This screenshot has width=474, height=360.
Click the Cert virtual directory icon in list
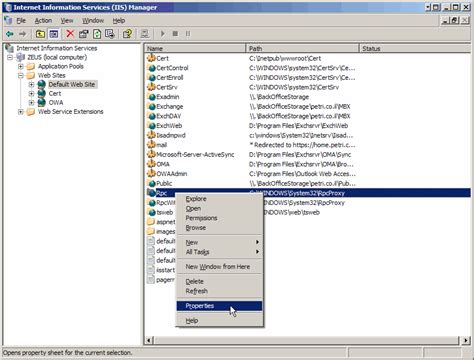(152, 58)
